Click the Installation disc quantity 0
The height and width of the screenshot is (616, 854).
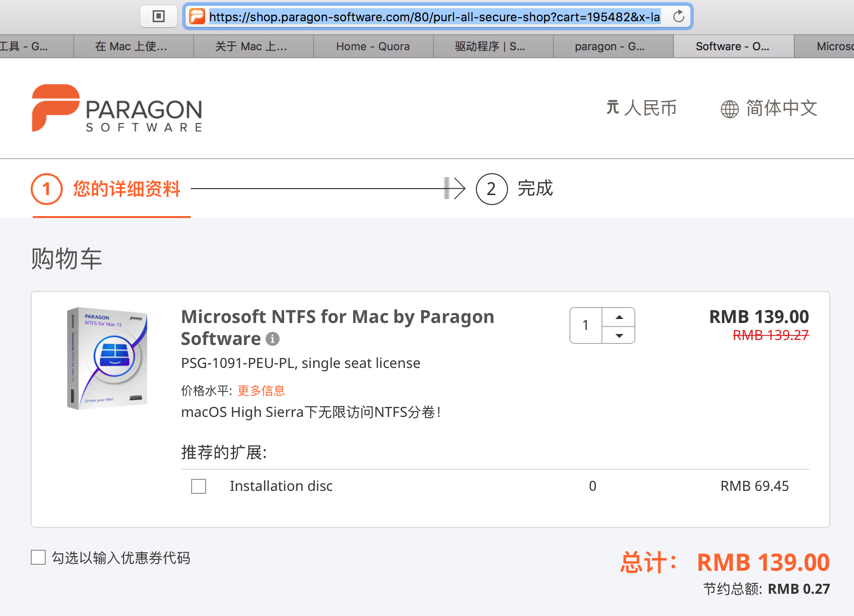pos(593,486)
